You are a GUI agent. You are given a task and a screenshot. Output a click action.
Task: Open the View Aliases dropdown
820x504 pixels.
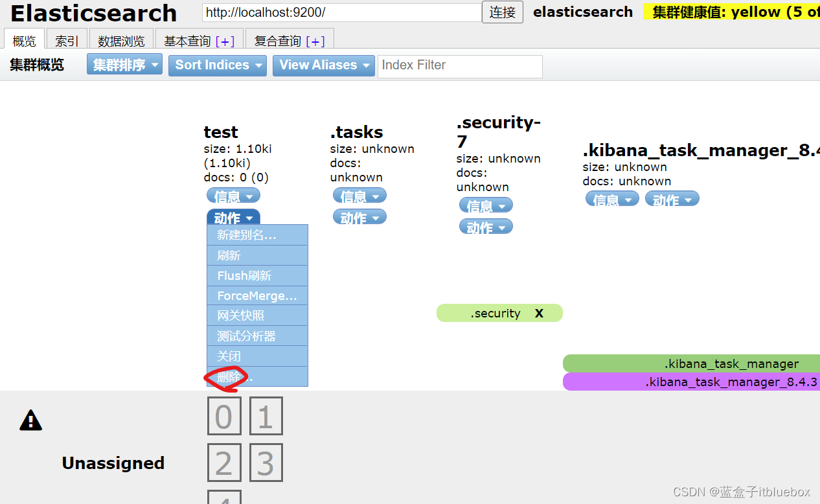[323, 65]
